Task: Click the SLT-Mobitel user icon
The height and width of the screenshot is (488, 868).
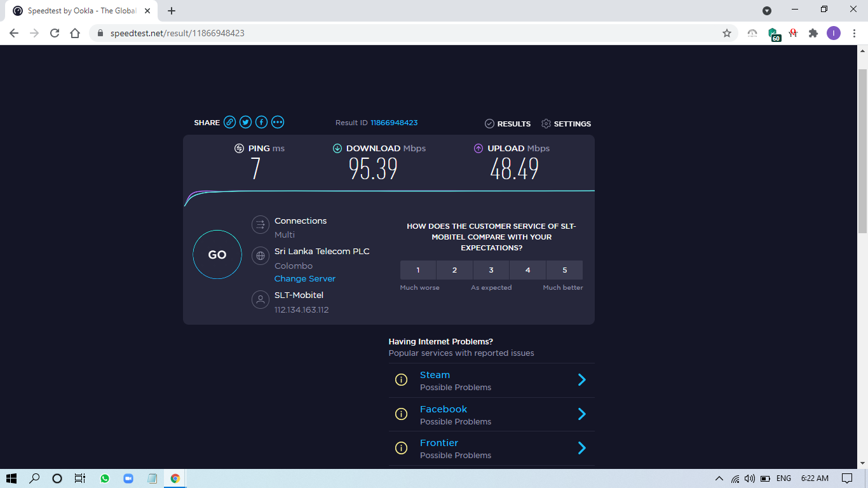Action: click(x=261, y=300)
